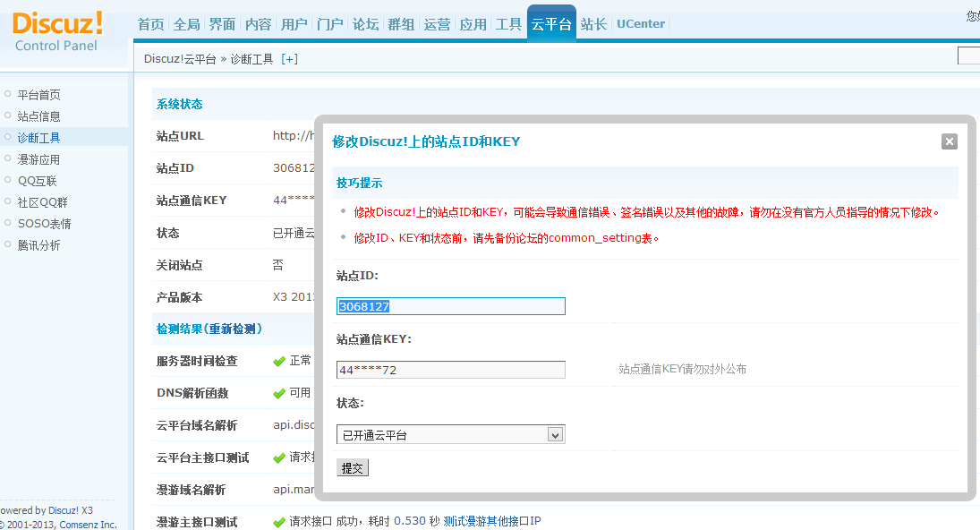
Task: Open 漫游应用 in sidebar
Action: point(38,159)
